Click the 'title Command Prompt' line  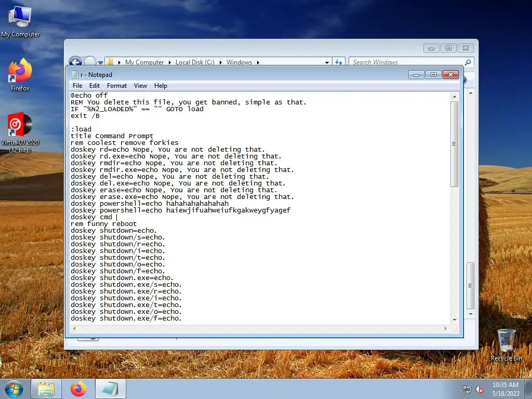point(112,136)
